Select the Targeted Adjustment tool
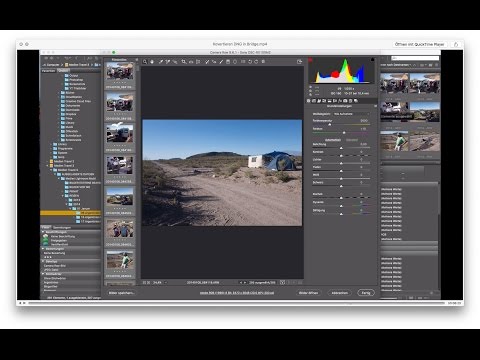This screenshot has width=480, height=360. (x=175, y=62)
